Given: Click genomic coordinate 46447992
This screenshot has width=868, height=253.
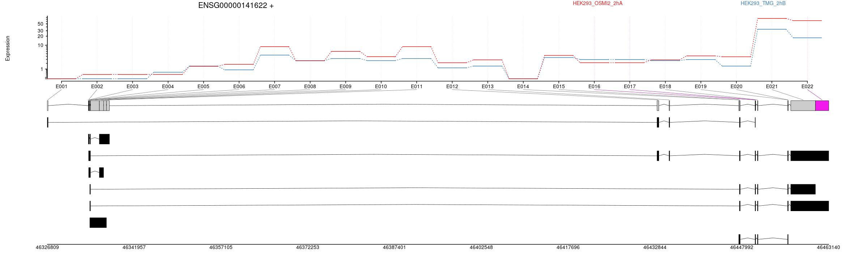Looking at the screenshot, I should point(741,248).
